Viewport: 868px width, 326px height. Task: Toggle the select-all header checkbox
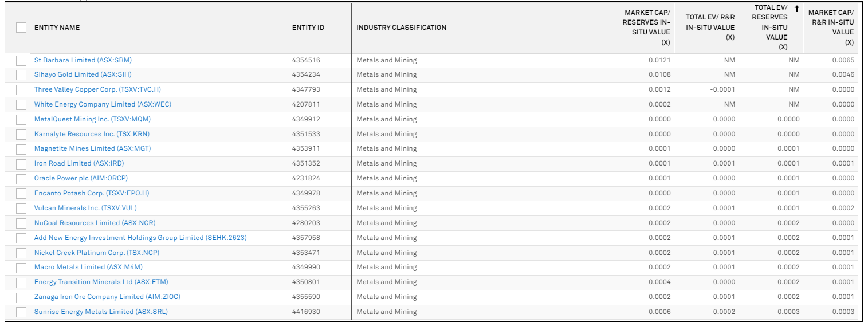21,28
